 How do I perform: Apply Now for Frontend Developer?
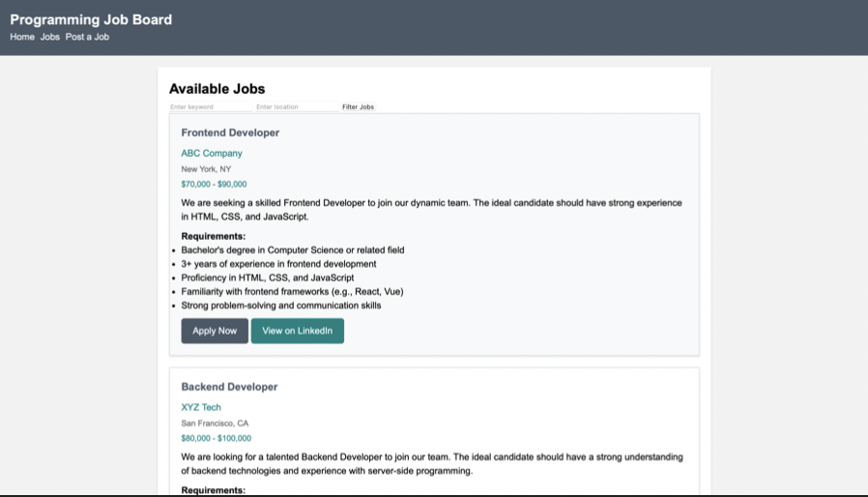coord(215,331)
